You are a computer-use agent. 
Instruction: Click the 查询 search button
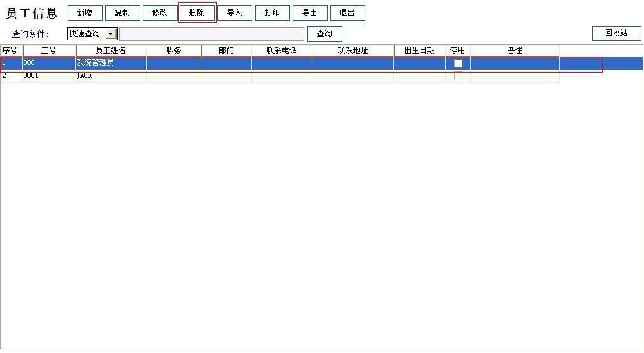click(x=325, y=34)
